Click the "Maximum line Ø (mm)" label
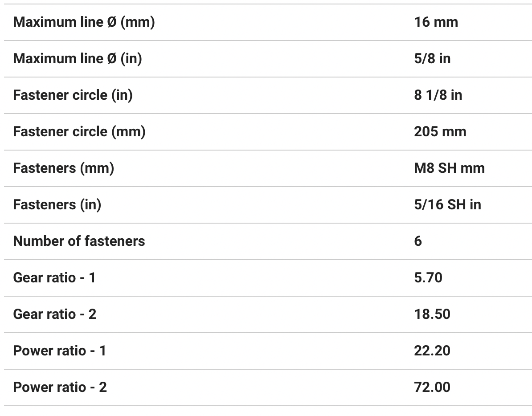 pos(84,22)
